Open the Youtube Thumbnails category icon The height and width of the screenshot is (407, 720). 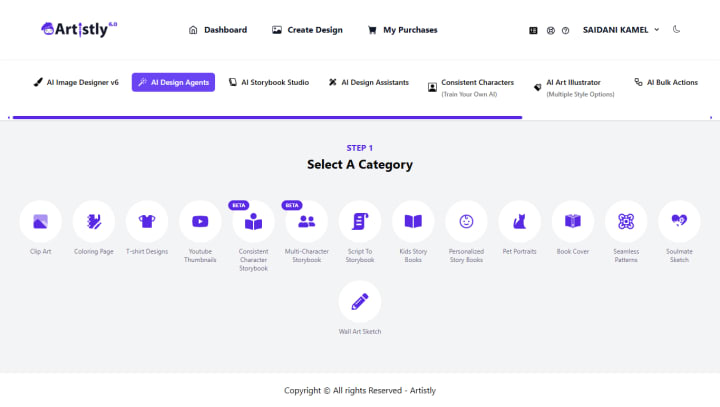[200, 221]
